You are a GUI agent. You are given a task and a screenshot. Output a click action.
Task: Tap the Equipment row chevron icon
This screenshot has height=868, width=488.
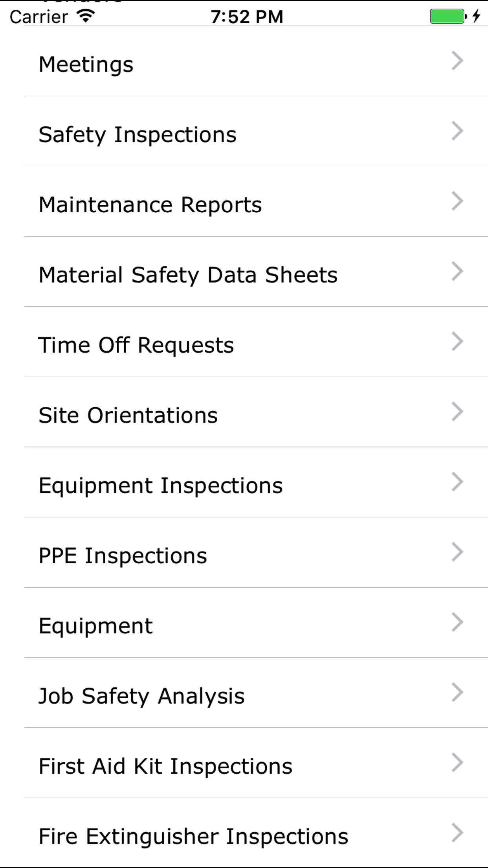pos(457,622)
